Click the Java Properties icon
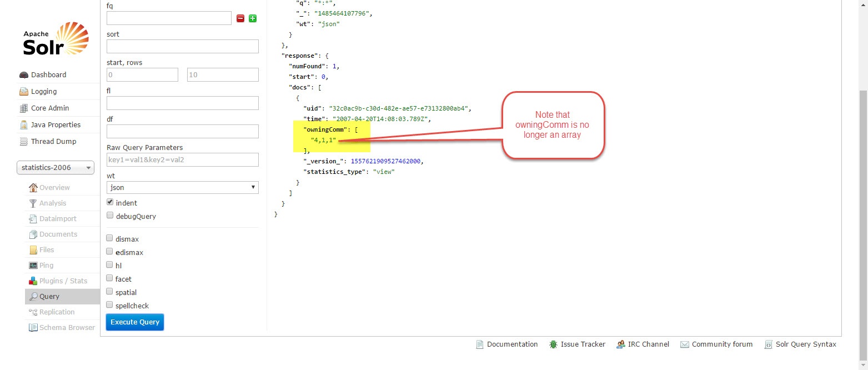868x370 pixels. tap(23, 125)
